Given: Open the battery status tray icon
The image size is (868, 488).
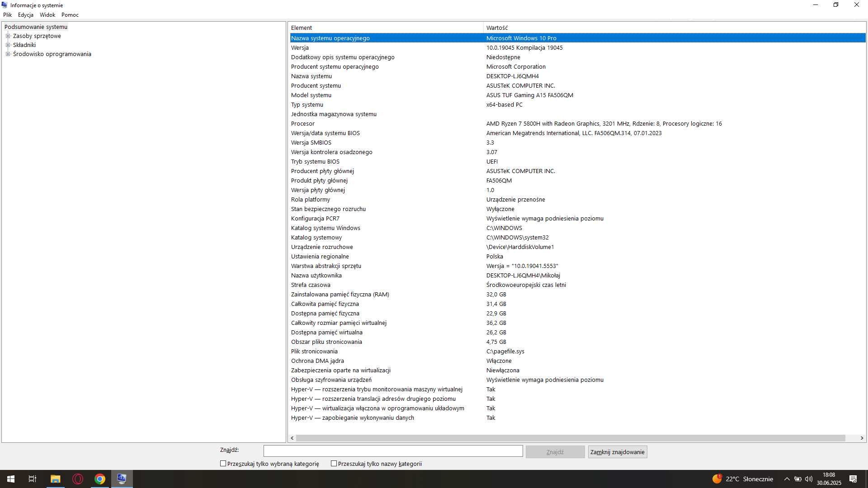Looking at the screenshot, I should pyautogui.click(x=798, y=479).
